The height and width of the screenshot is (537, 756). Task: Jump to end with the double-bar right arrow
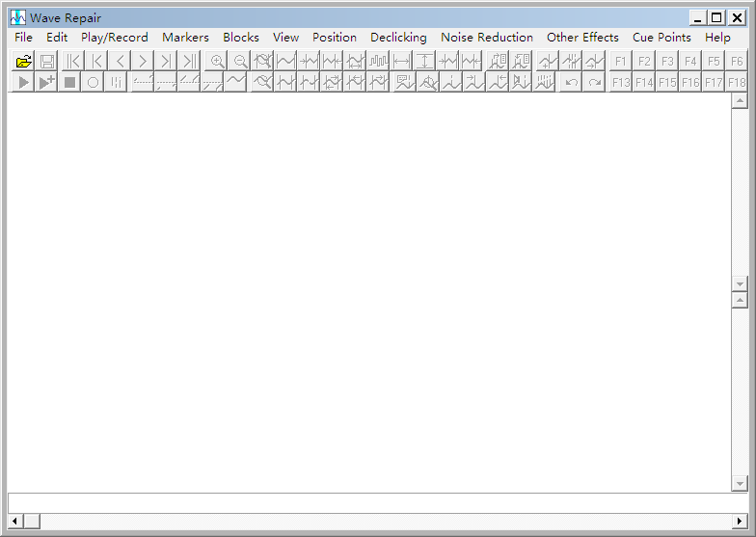(189, 62)
